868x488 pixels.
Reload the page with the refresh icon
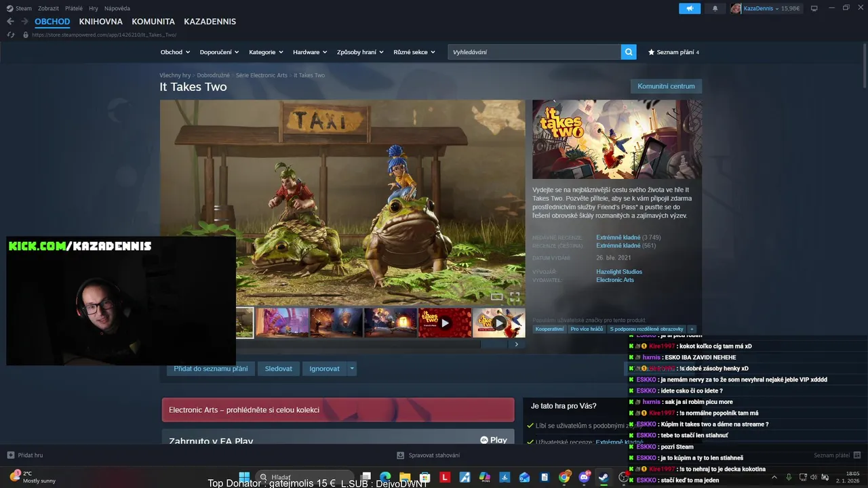tap(11, 35)
